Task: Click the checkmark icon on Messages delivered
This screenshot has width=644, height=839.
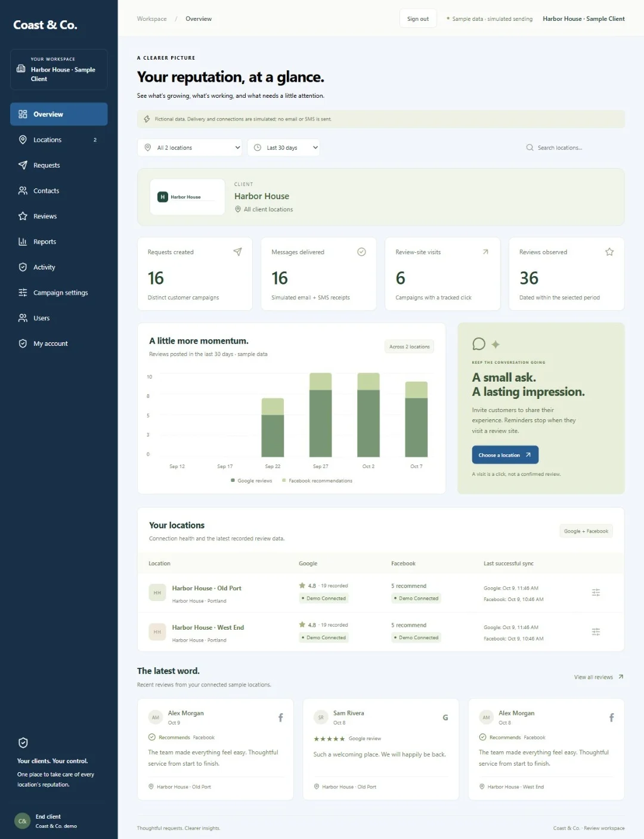Action: [x=361, y=252]
